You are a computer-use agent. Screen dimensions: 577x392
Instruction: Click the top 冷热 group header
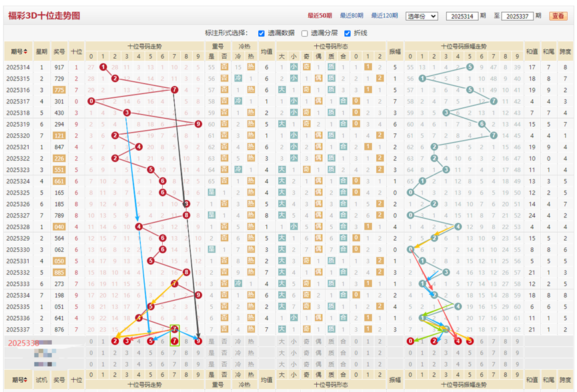pyautogui.click(x=244, y=47)
